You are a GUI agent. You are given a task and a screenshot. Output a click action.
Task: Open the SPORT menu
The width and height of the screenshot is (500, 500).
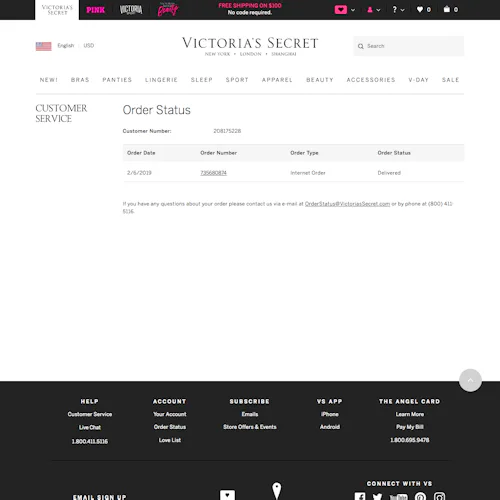(237, 80)
